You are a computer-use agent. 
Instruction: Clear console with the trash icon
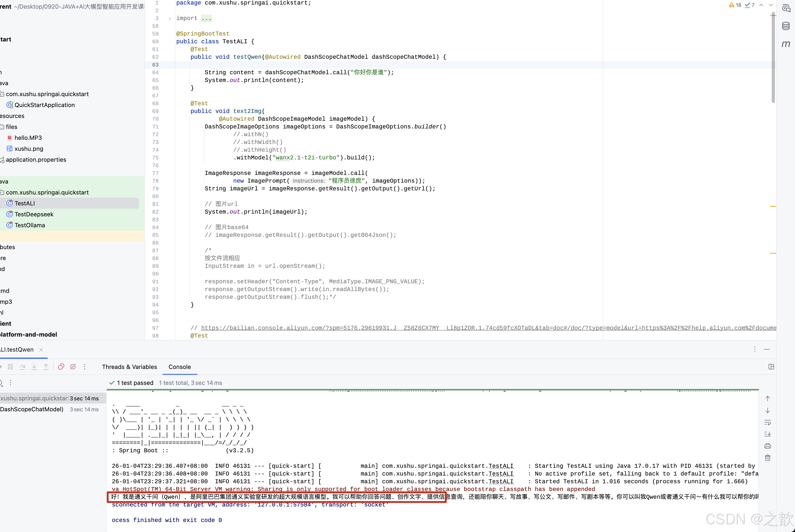coord(767,458)
